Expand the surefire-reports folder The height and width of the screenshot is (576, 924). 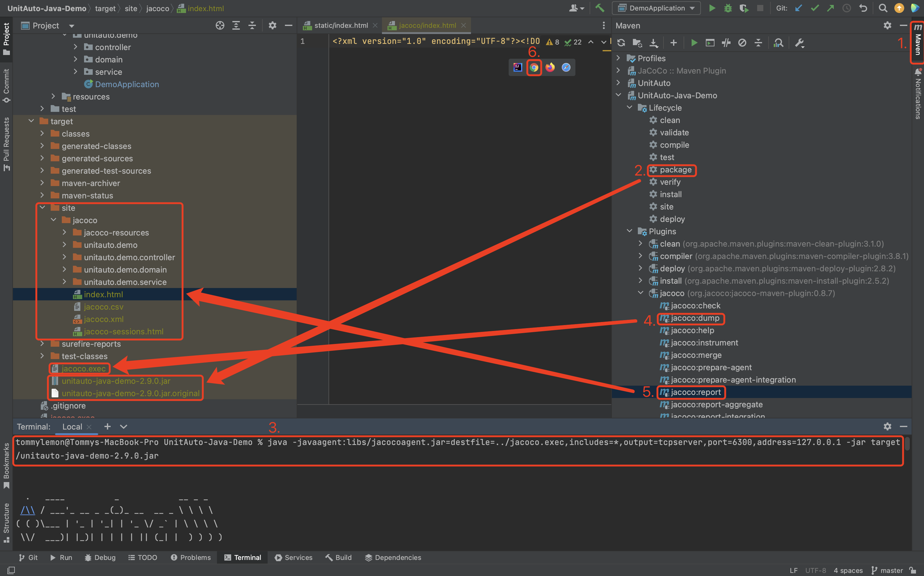[x=42, y=344]
